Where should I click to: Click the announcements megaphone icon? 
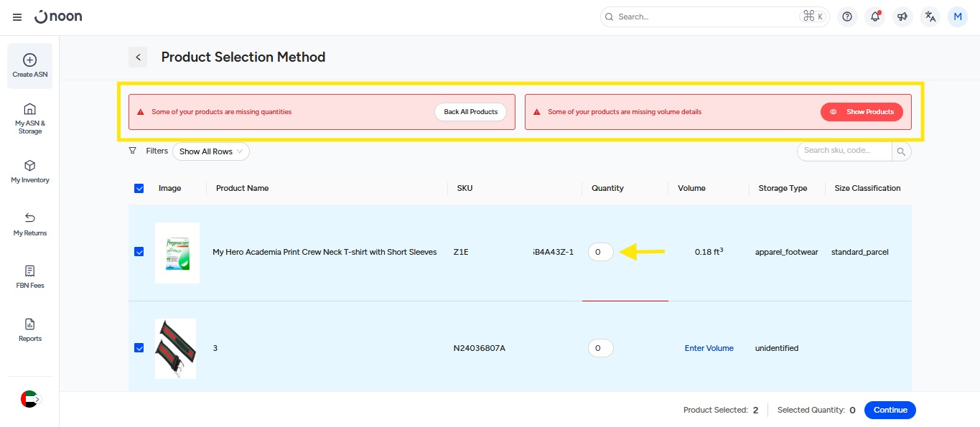[902, 17]
